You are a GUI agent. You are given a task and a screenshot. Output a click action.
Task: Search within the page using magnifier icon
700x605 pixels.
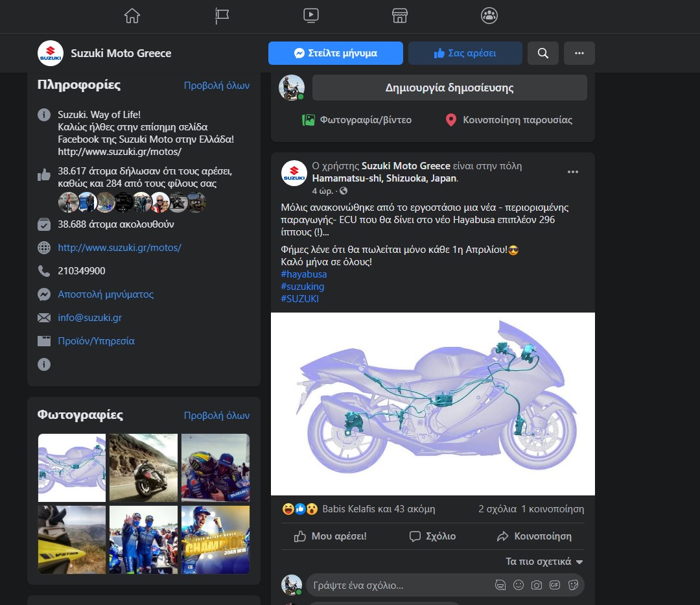(543, 53)
